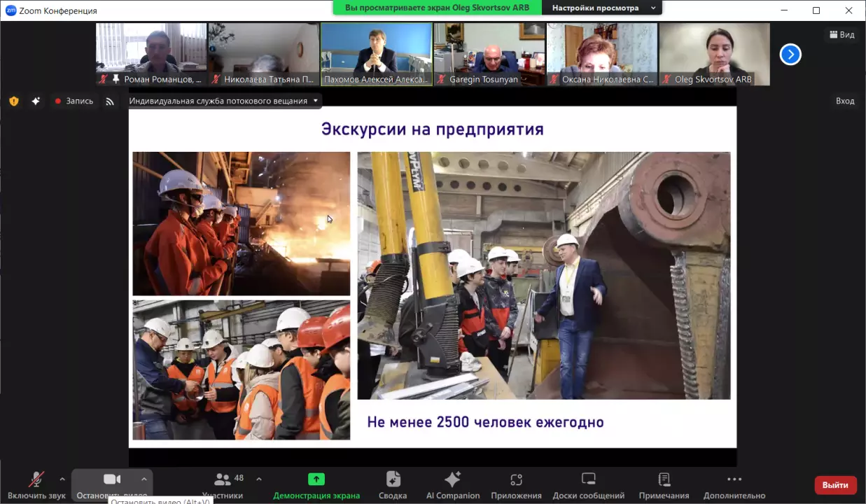The width and height of the screenshot is (866, 504).
Task: Click the AI Companion sparkle icon near shield
Action: (36, 101)
